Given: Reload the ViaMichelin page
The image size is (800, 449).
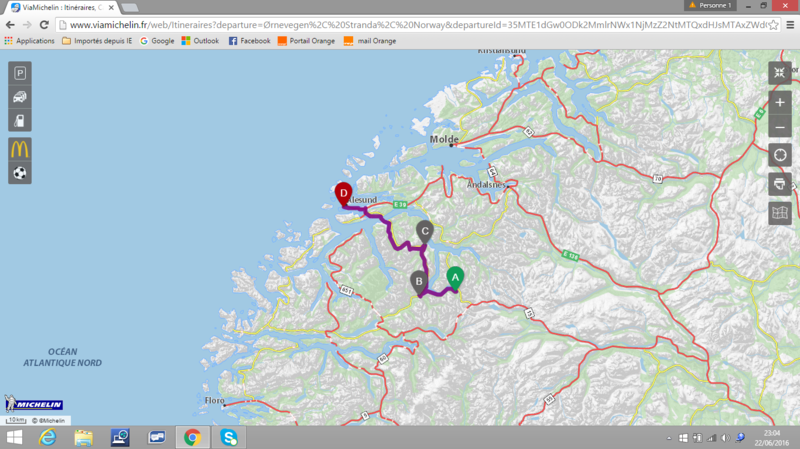Looking at the screenshot, I should coord(44,24).
